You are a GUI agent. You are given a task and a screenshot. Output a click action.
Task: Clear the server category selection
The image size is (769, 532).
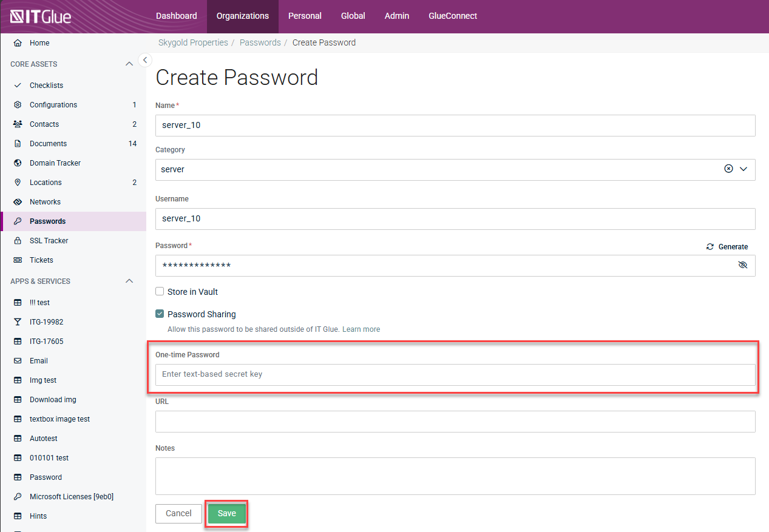click(x=728, y=169)
